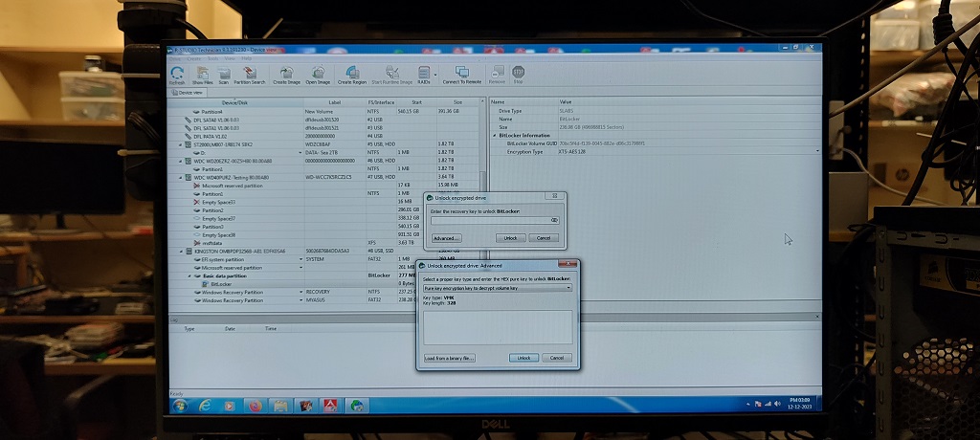This screenshot has height=440, width=980.
Task: Click the Open Image toolbar icon
Action: point(318,75)
